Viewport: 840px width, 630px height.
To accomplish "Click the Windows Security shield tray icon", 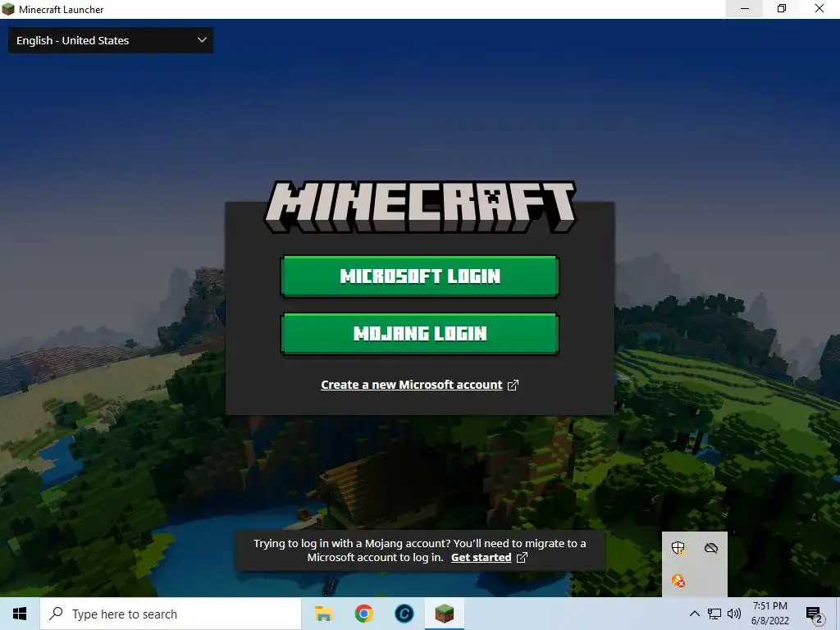I will pyautogui.click(x=678, y=548).
